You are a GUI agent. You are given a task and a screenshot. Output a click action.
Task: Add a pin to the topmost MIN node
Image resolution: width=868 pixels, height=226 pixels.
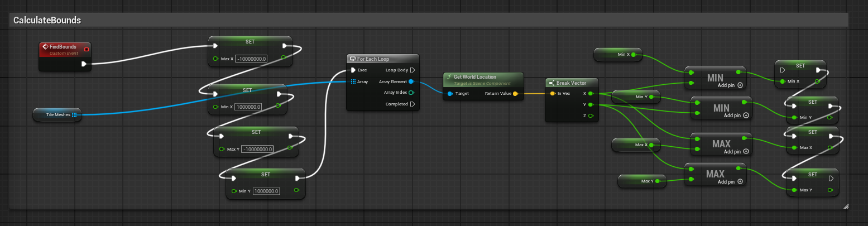pos(740,85)
